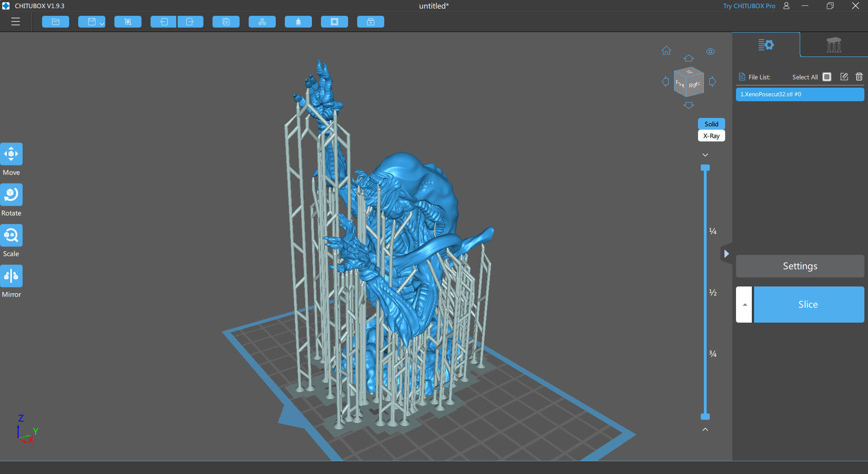Viewport: 868px width, 474px height.
Task: Click the Move tool icon
Action: point(11,154)
